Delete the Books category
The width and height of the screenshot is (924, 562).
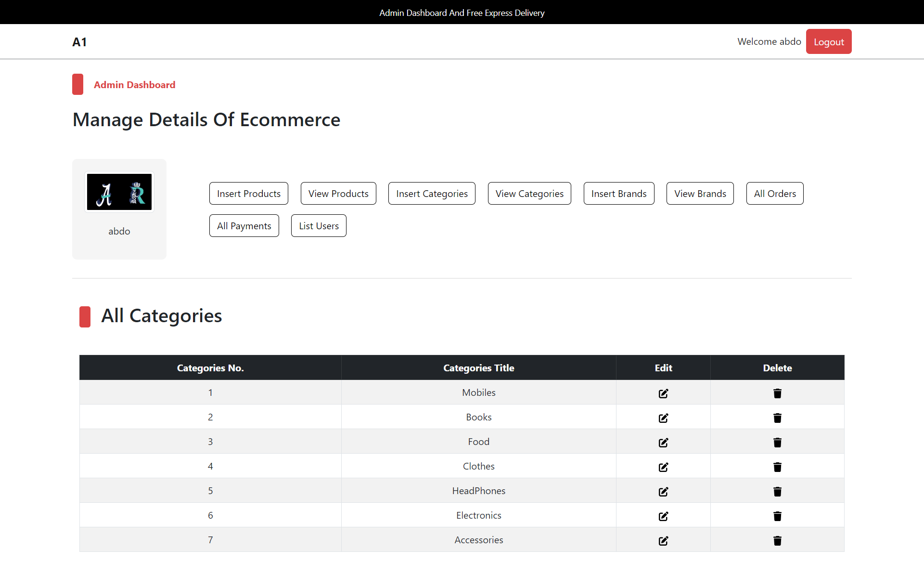777,418
